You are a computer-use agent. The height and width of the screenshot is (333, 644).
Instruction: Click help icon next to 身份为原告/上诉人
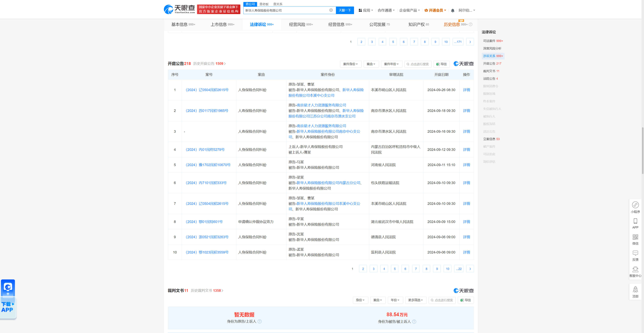click(259, 321)
